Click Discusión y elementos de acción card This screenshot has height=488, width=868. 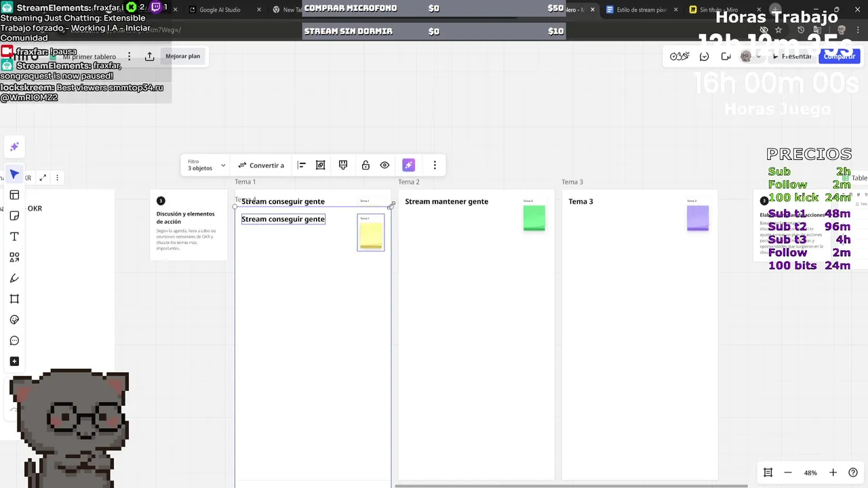coord(189,226)
